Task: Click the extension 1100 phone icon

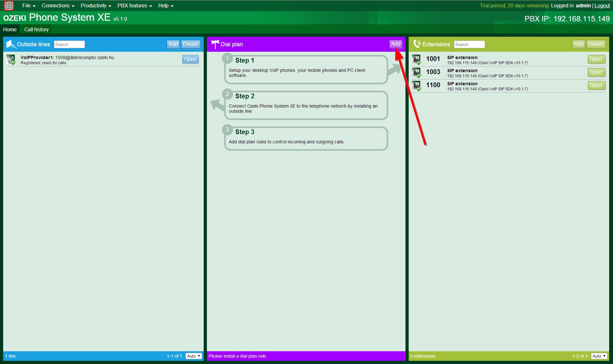Action: (x=417, y=86)
